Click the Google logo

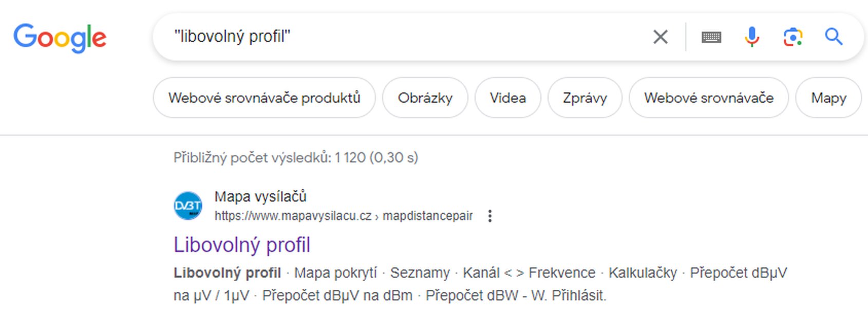(60, 38)
